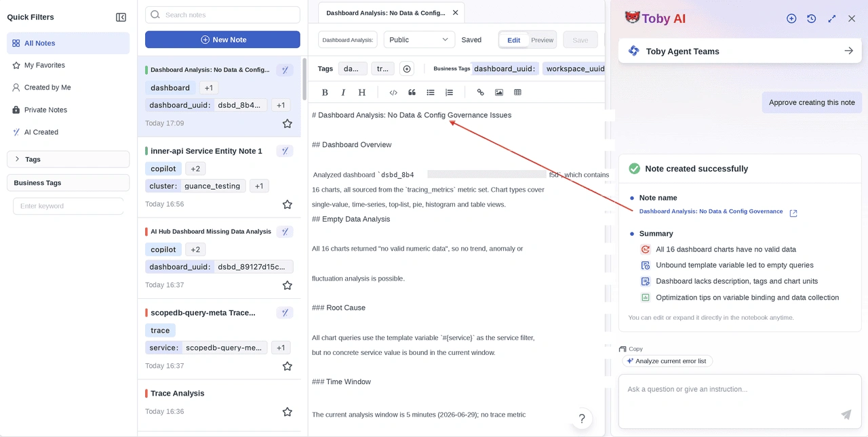The width and height of the screenshot is (868, 437).
Task: Send the message to Toby AI
Action: [846, 415]
